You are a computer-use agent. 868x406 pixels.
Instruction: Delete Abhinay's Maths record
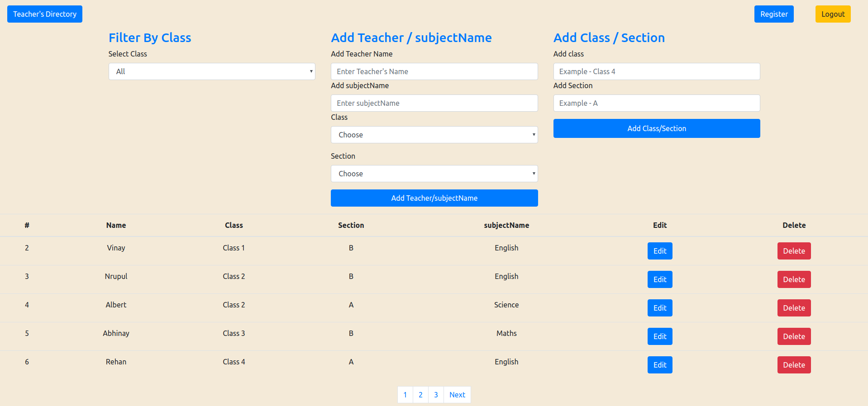coord(794,336)
